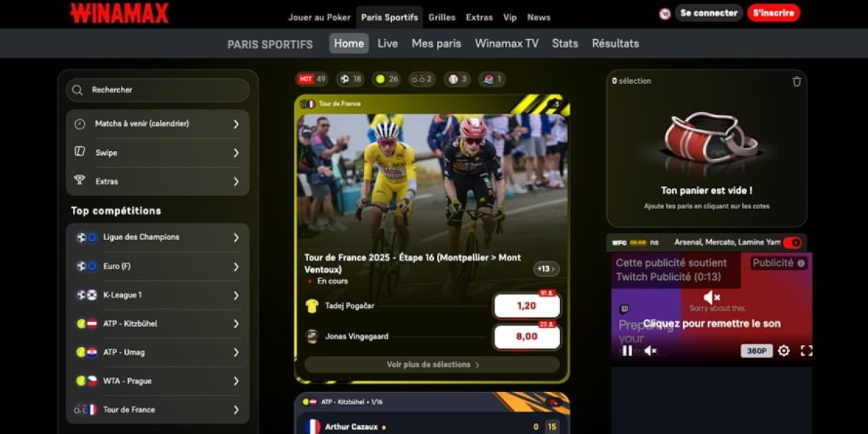
Task: Click the team jersey icon for Jonas Vingegaard
Action: pyautogui.click(x=312, y=336)
